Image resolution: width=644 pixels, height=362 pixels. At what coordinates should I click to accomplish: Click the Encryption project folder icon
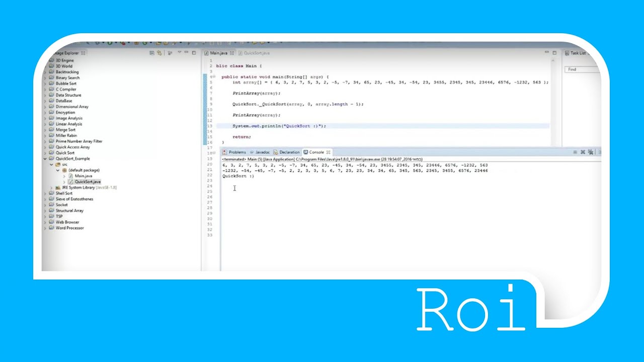(x=51, y=112)
